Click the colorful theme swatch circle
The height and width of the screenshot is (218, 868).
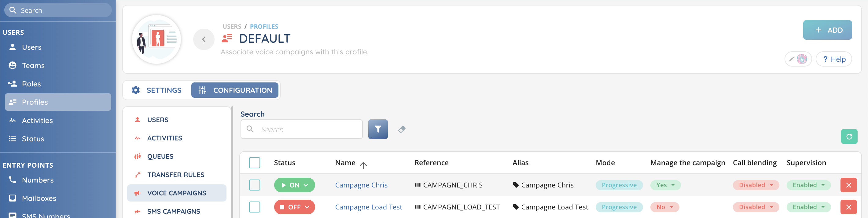coord(802,59)
